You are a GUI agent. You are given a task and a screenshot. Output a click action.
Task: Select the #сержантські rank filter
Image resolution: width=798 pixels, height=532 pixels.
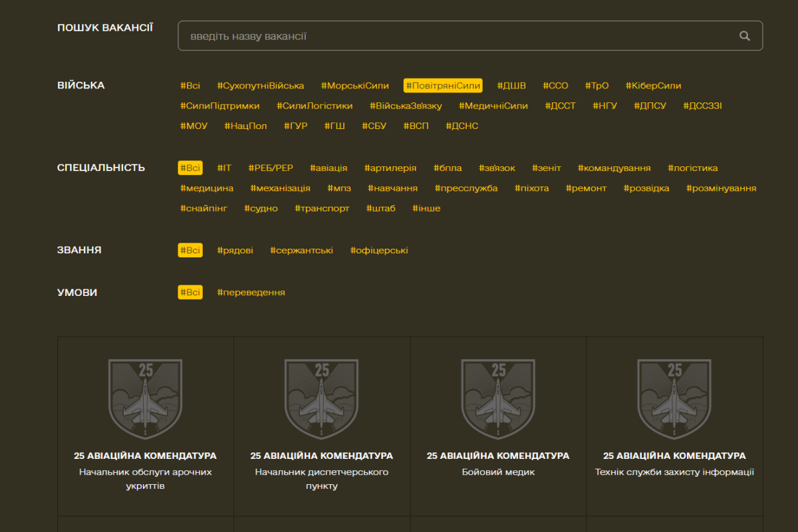coord(301,251)
